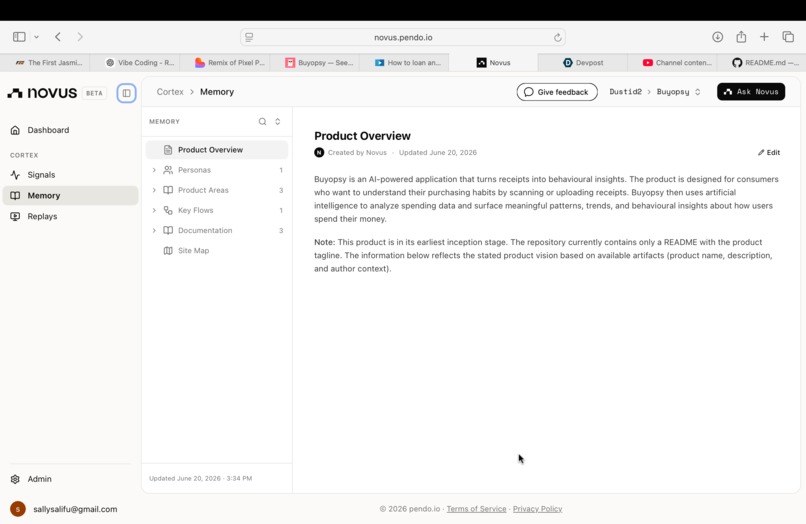Click the sallysalifu@gmail.com account label
This screenshot has width=806, height=524.
75,509
